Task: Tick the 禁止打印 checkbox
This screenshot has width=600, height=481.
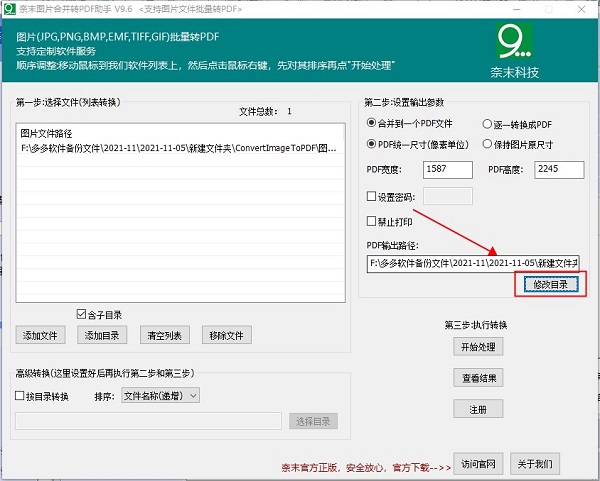Action: [x=373, y=221]
